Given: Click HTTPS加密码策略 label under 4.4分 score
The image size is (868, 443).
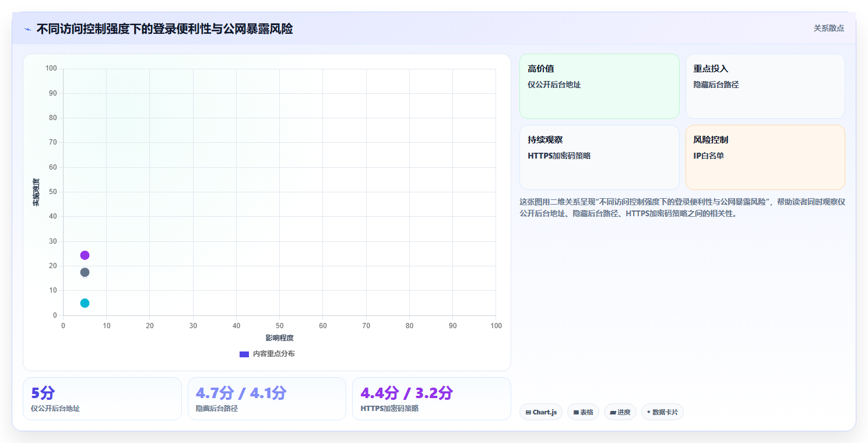Looking at the screenshot, I should [389, 409].
